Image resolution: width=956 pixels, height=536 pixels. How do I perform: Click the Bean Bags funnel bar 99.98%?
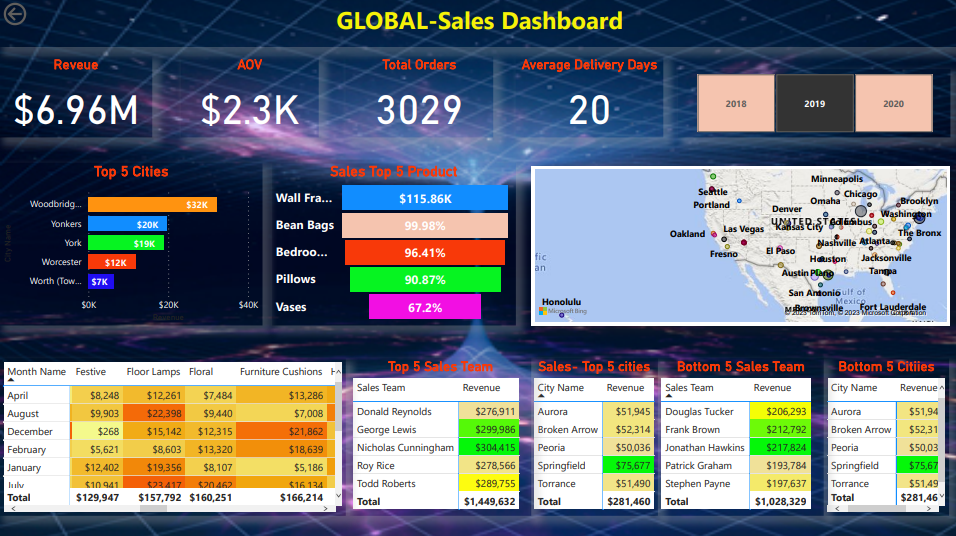425,226
